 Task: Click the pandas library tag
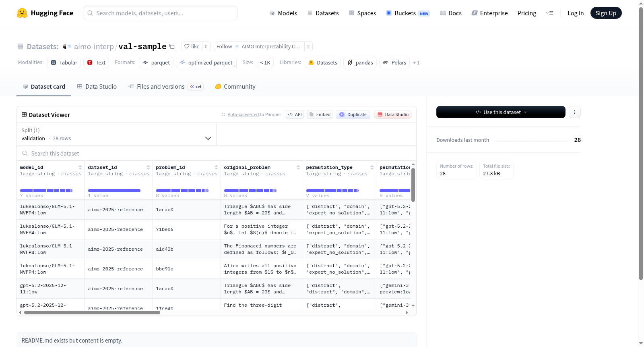tap(360, 62)
